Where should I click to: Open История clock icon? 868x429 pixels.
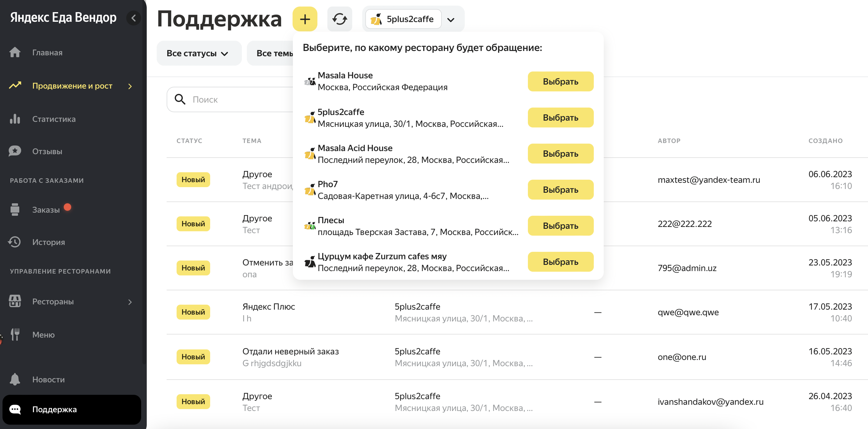point(15,242)
